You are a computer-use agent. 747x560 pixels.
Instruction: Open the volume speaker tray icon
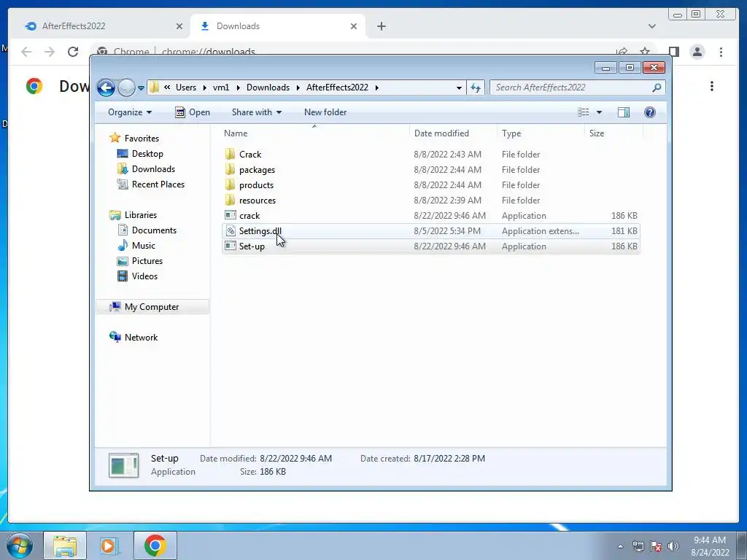(x=673, y=546)
